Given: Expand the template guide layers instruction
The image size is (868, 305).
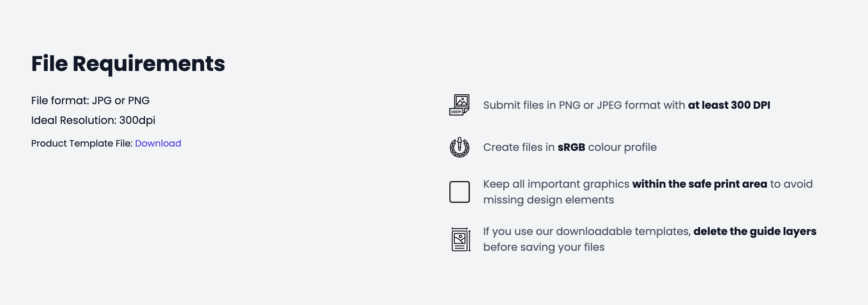Looking at the screenshot, I should pos(640,239).
